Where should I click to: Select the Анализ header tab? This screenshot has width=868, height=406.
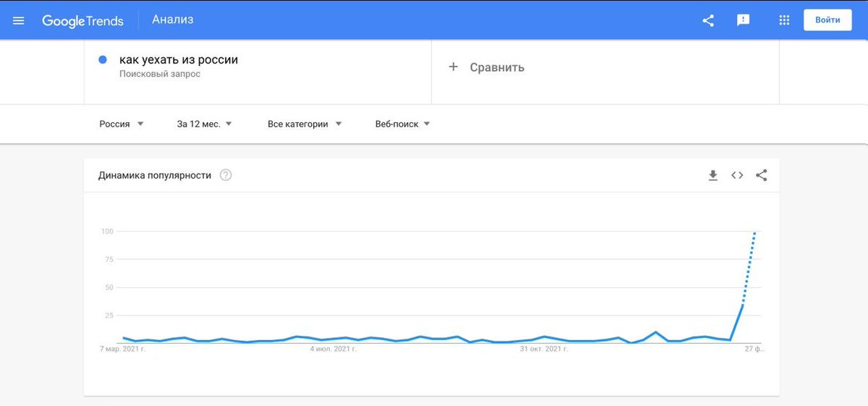[x=173, y=20]
